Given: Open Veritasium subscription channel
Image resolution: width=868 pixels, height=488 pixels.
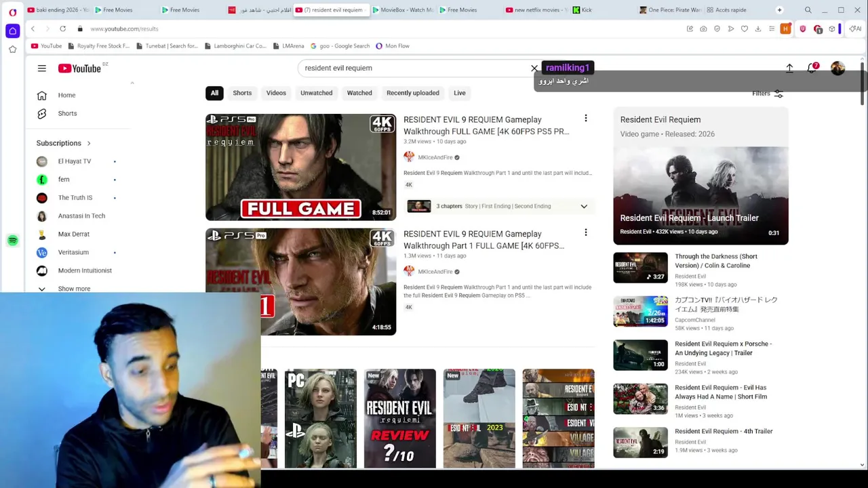Looking at the screenshot, I should 73,252.
